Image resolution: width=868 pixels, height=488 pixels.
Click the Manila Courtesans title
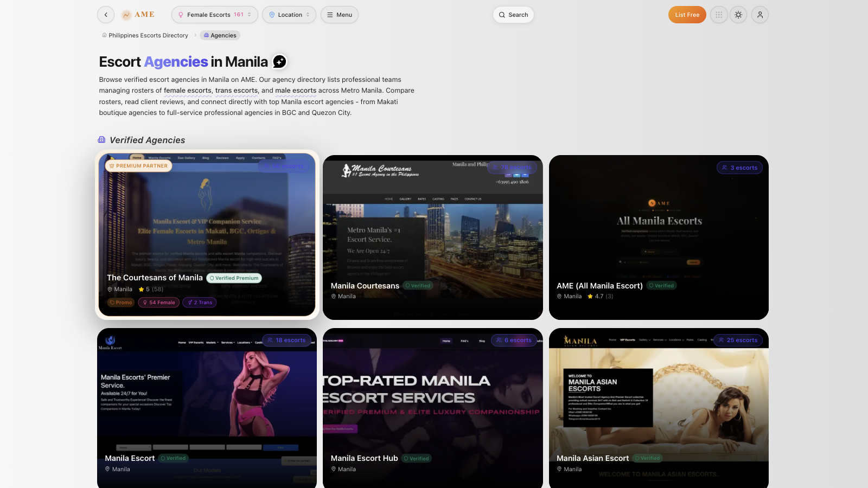pos(365,286)
